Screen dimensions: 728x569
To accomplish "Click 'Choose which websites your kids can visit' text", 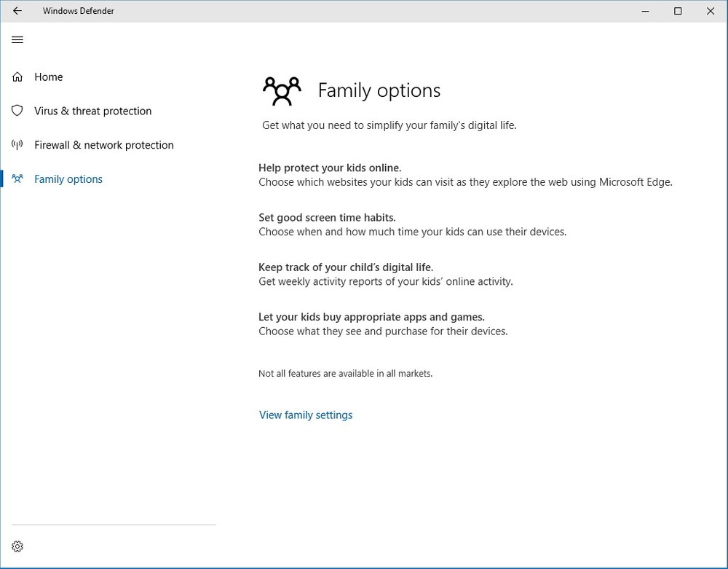I will coord(465,182).
